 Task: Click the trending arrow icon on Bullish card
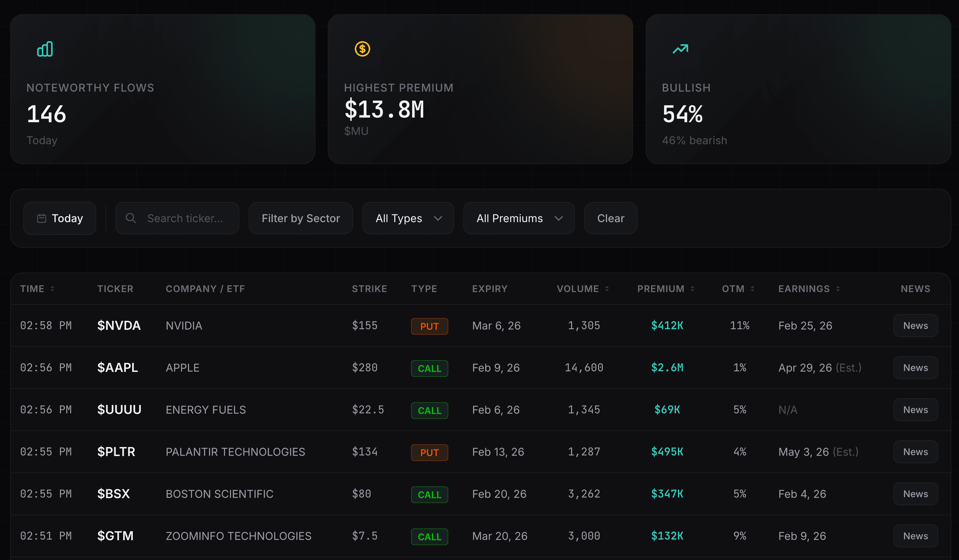680,49
